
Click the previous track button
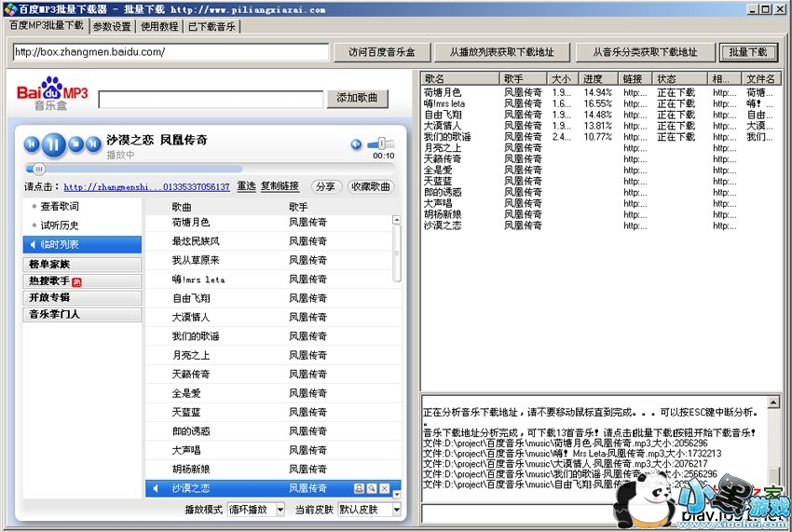click(32, 144)
